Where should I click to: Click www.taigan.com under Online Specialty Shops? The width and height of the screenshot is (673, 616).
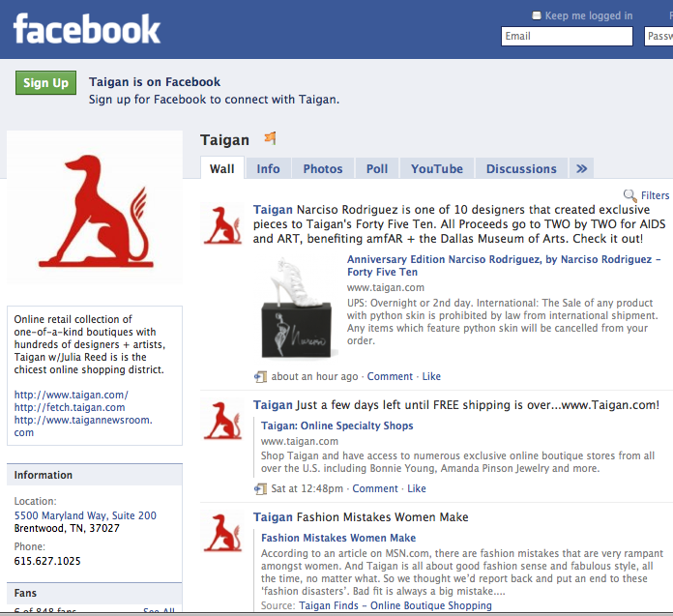coord(300,441)
